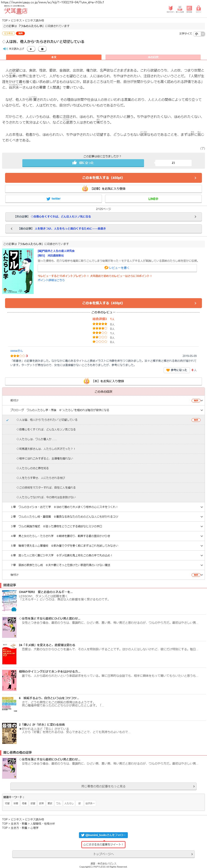Open publisher link 河出書房新社
Viewport: 207px width, 868px height.
coord(56,256)
